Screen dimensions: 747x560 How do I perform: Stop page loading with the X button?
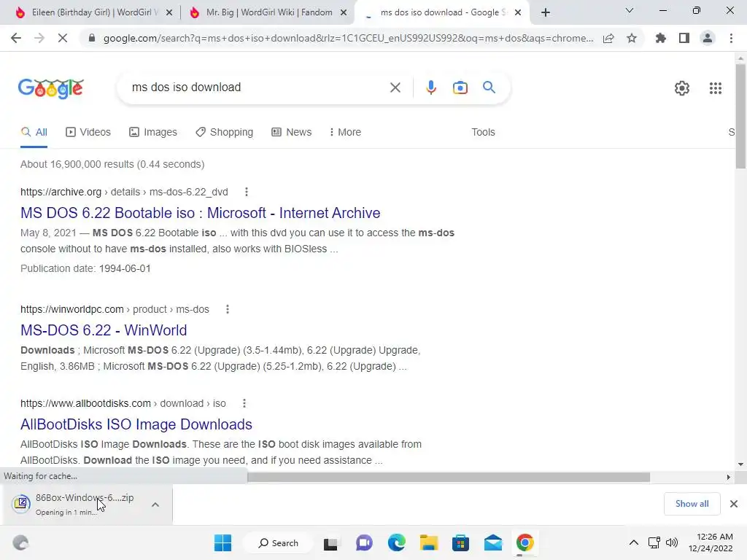pyautogui.click(x=63, y=38)
